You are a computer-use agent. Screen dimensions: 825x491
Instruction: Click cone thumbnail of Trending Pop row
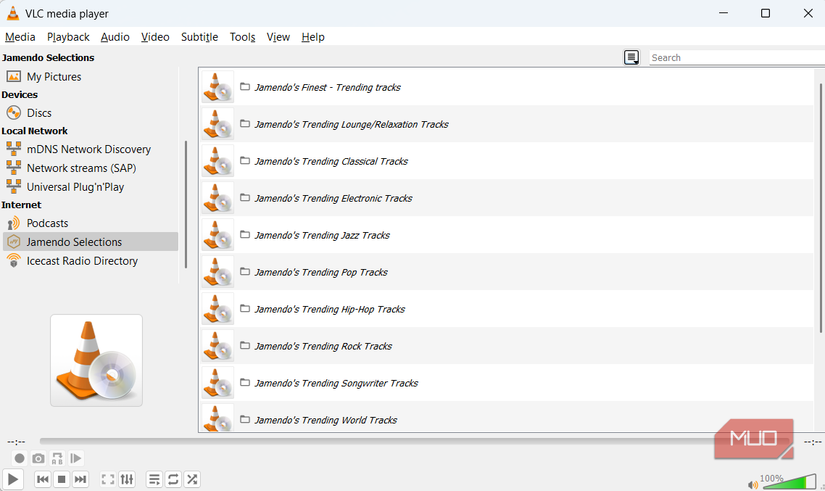[x=218, y=272]
